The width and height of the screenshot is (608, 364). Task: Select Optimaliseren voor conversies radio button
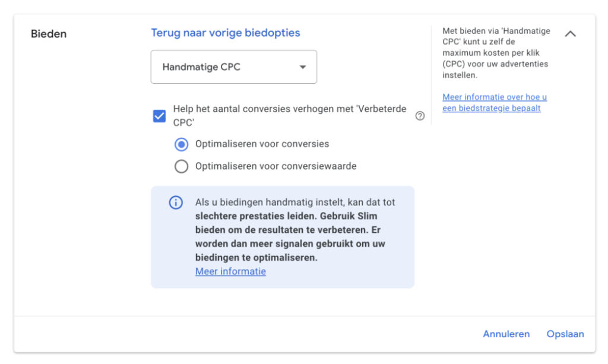pos(181,144)
